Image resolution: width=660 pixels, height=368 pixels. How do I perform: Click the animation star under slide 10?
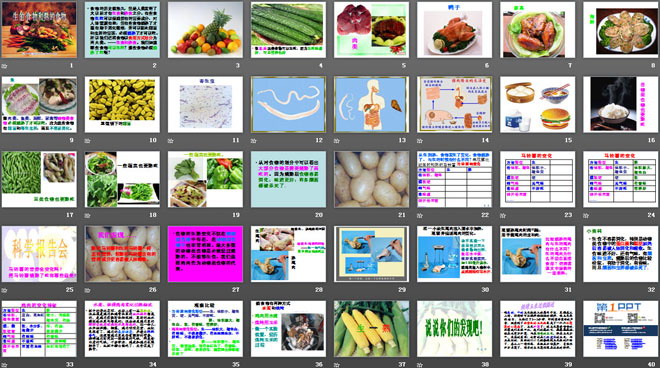point(88,141)
